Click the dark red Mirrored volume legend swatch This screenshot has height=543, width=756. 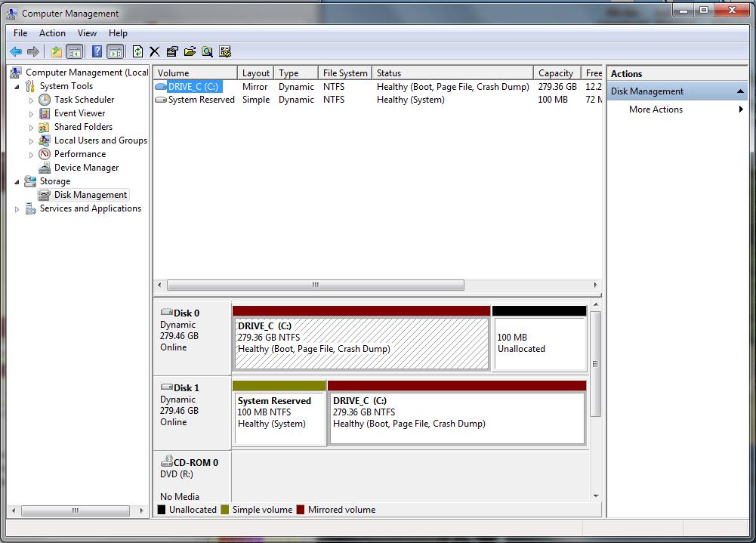pyautogui.click(x=301, y=510)
